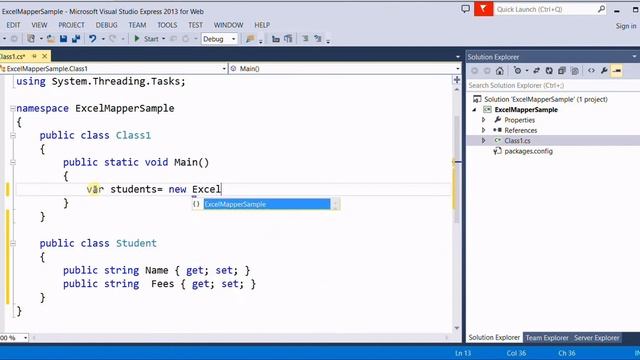
Task: Switch to the Solution Explorer bottom tab
Action: pyautogui.click(x=494, y=338)
